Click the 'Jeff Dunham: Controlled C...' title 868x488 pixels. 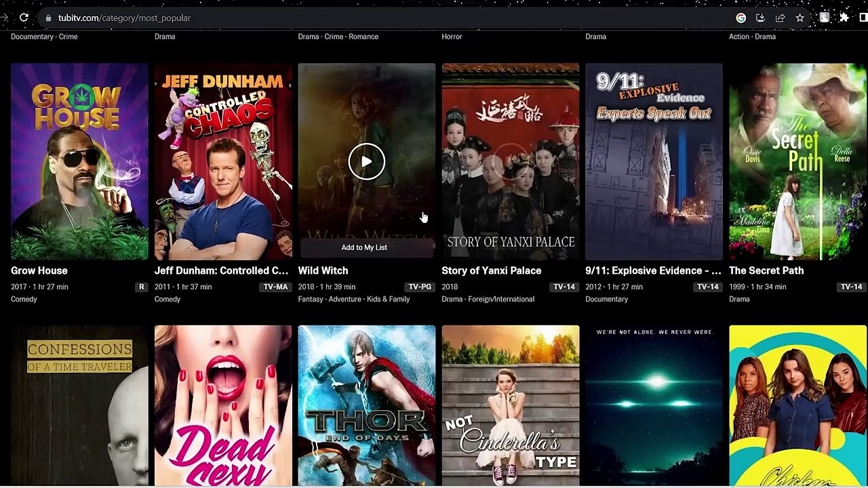point(222,270)
